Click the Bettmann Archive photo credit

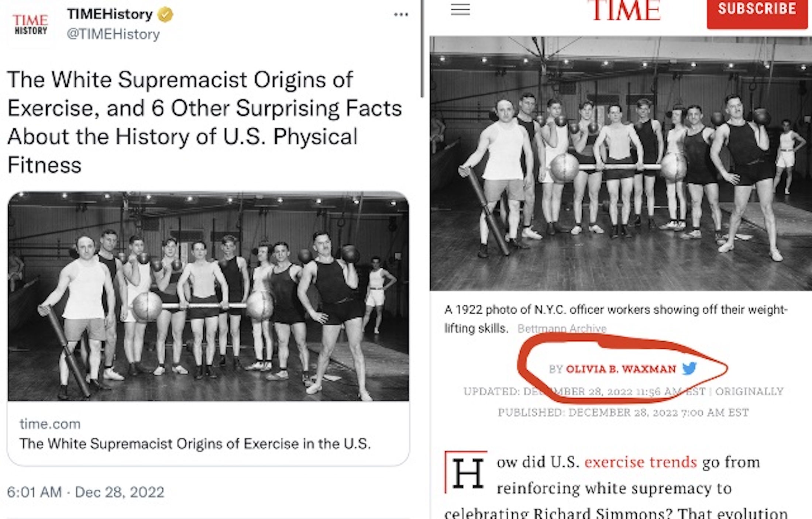562,328
